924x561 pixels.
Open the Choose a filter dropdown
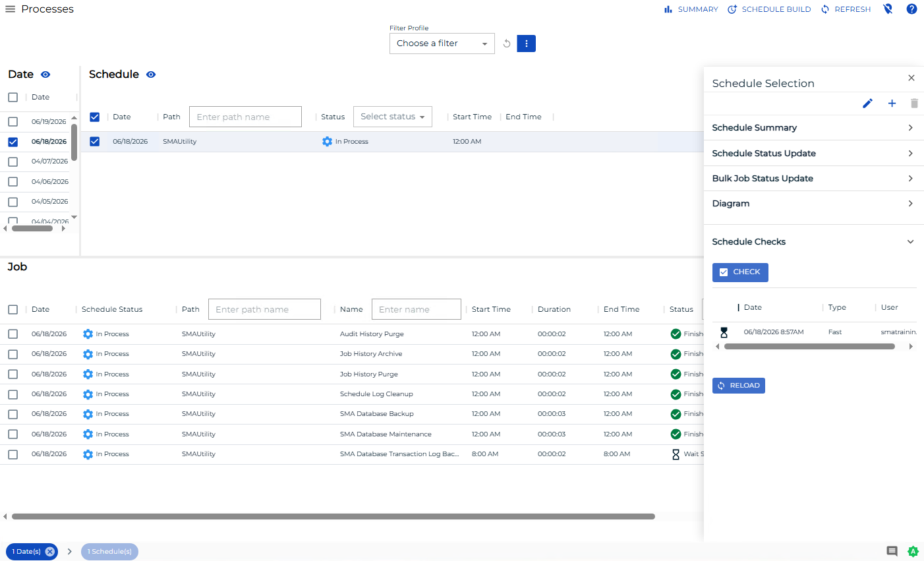(x=442, y=44)
